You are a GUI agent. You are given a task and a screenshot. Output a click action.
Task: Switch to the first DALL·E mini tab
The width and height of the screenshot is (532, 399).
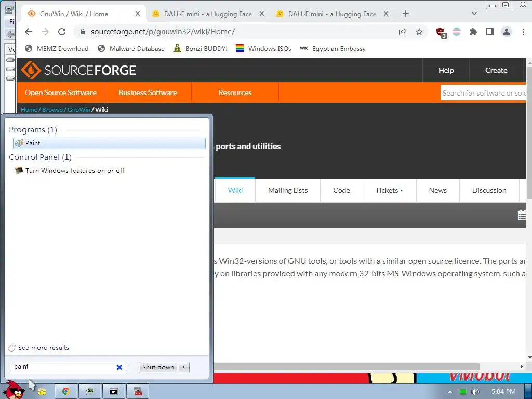[x=208, y=14]
